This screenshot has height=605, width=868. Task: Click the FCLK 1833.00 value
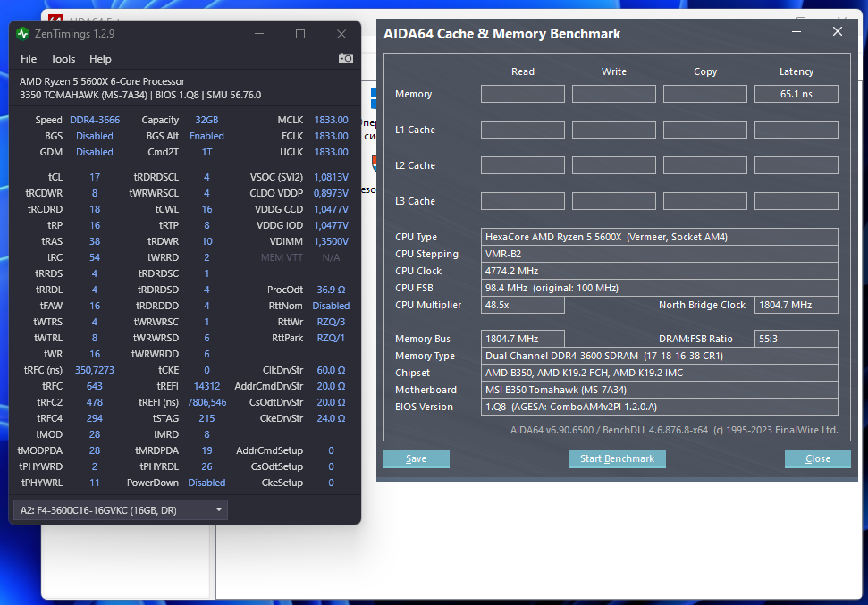pos(331,136)
